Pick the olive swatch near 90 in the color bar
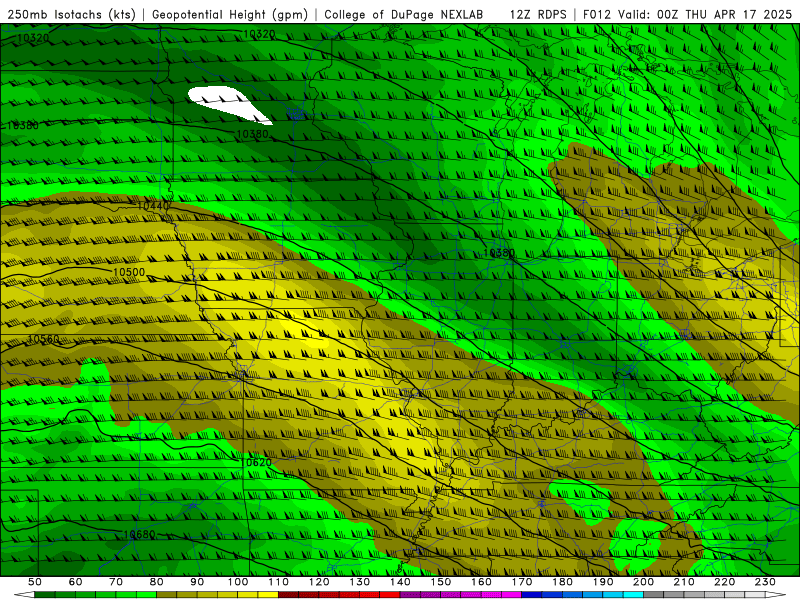800x600 pixels. click(187, 595)
